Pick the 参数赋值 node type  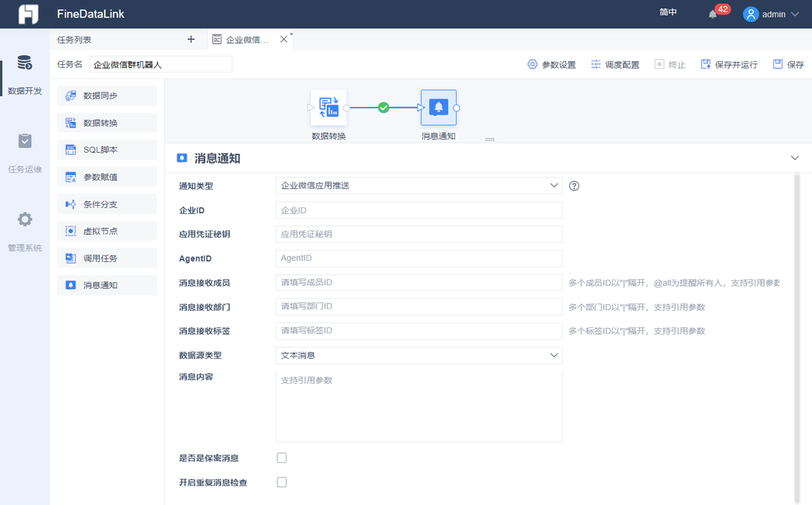point(107,177)
